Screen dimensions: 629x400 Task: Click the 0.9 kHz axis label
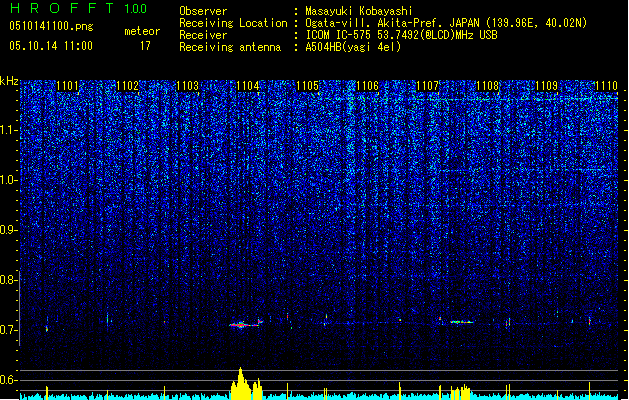coord(9,230)
